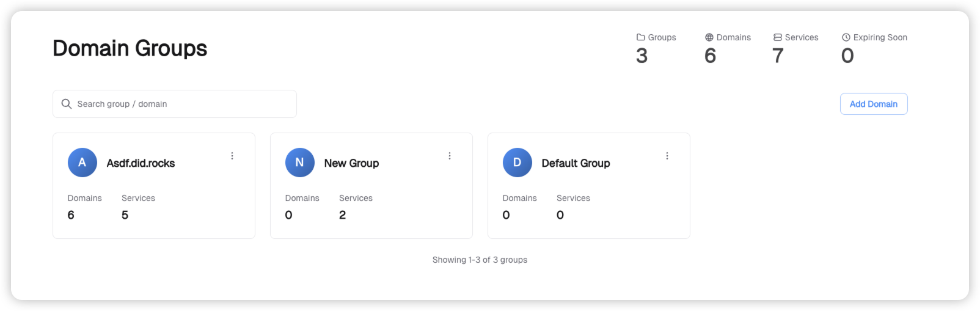This screenshot has height=311, width=980.
Task: Open the Asdf.did.rocks group title
Action: click(141, 163)
